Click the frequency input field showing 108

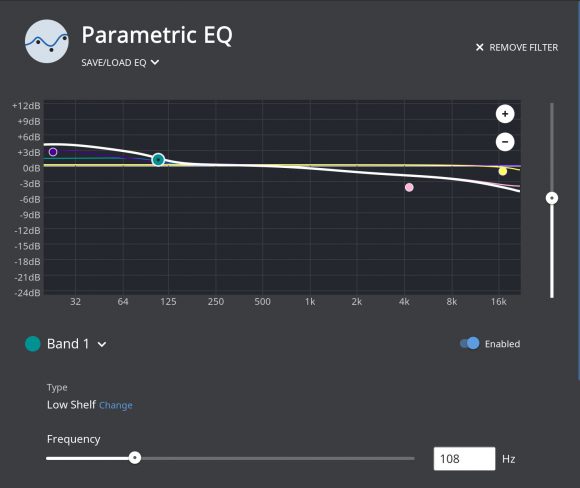(464, 459)
